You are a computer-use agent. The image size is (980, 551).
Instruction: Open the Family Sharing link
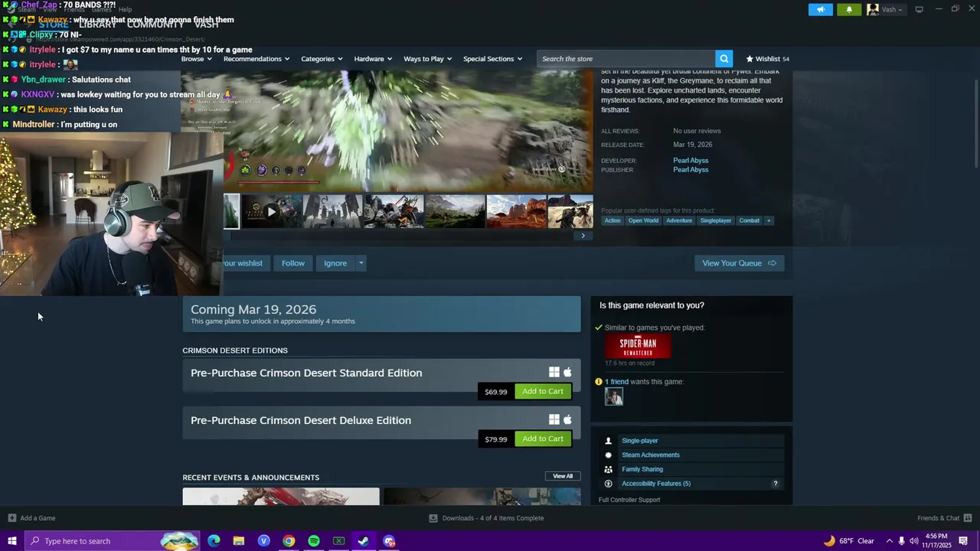[642, 469]
